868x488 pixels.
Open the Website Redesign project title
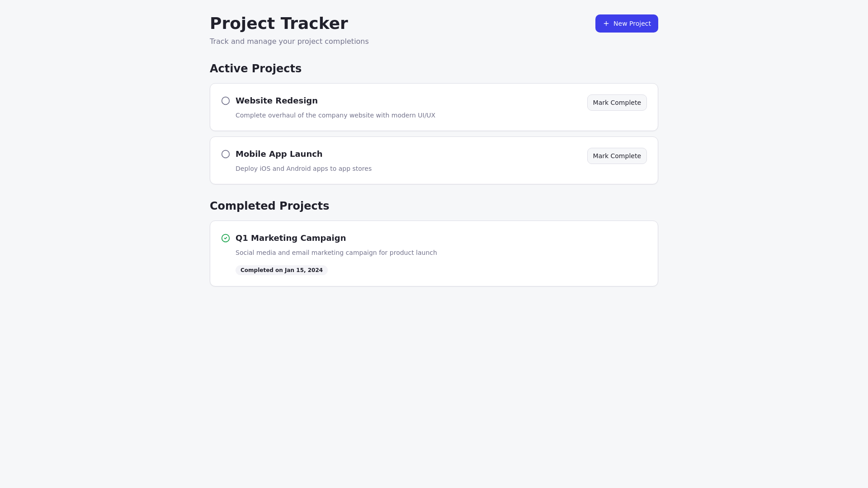277,101
